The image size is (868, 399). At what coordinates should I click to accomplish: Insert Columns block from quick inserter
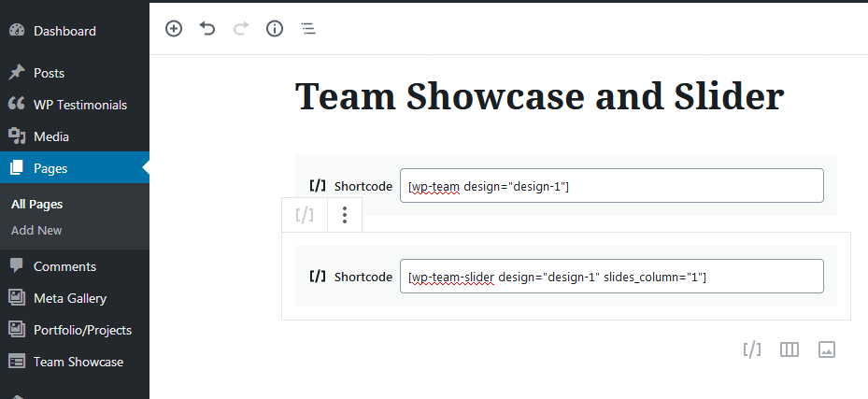click(x=790, y=349)
